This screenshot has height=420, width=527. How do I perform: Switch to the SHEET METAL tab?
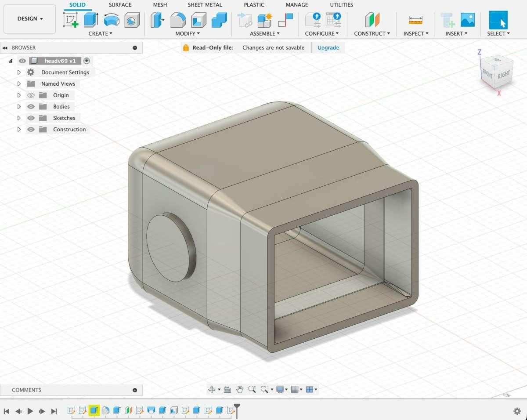point(205,5)
